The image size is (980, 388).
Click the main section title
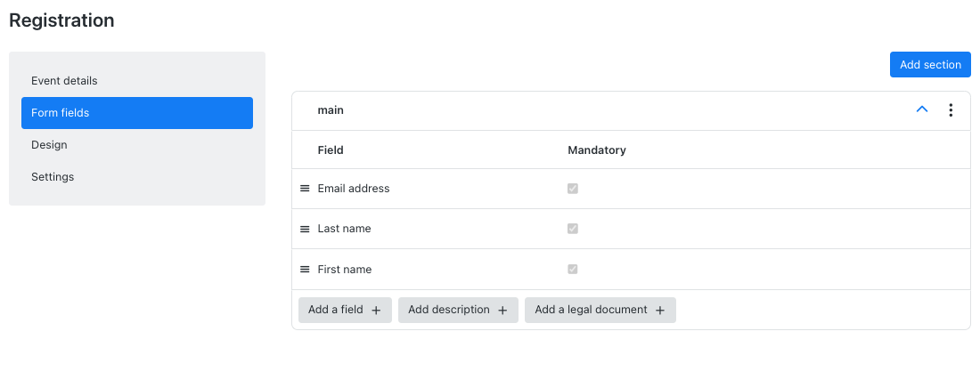click(331, 110)
